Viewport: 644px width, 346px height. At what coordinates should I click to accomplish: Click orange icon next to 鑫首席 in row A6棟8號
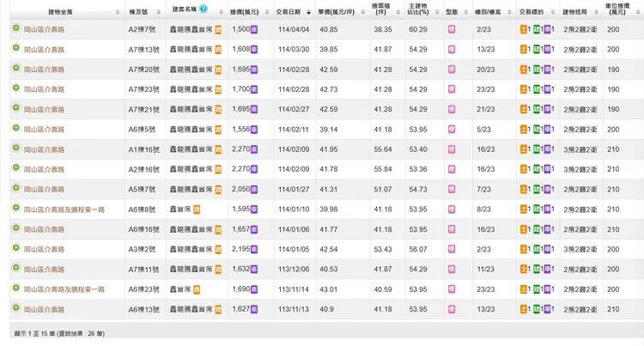[x=197, y=209]
